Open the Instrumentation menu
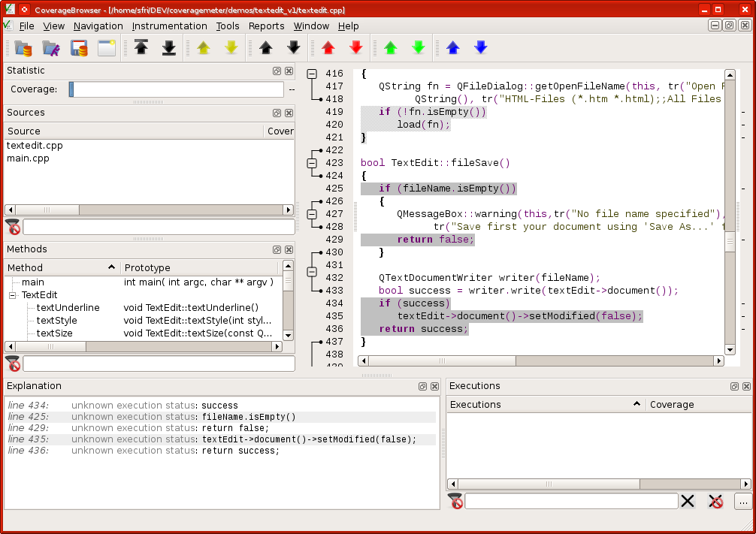 click(x=169, y=26)
